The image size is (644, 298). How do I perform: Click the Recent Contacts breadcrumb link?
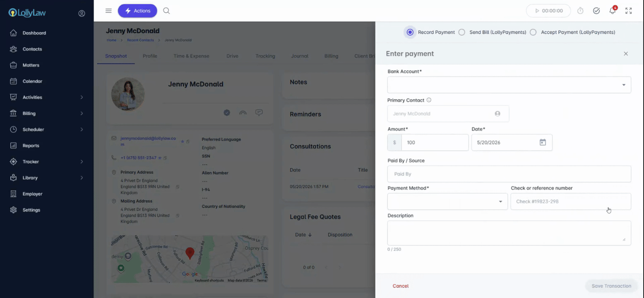(x=140, y=40)
